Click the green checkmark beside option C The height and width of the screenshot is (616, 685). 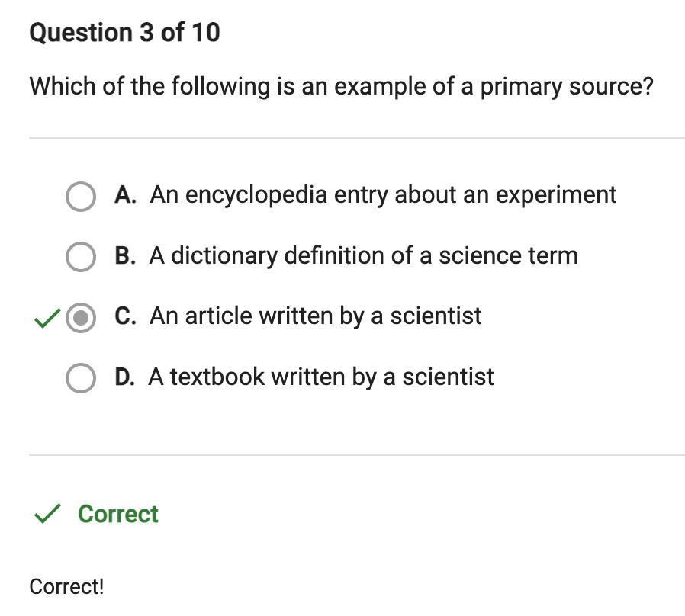point(47,319)
